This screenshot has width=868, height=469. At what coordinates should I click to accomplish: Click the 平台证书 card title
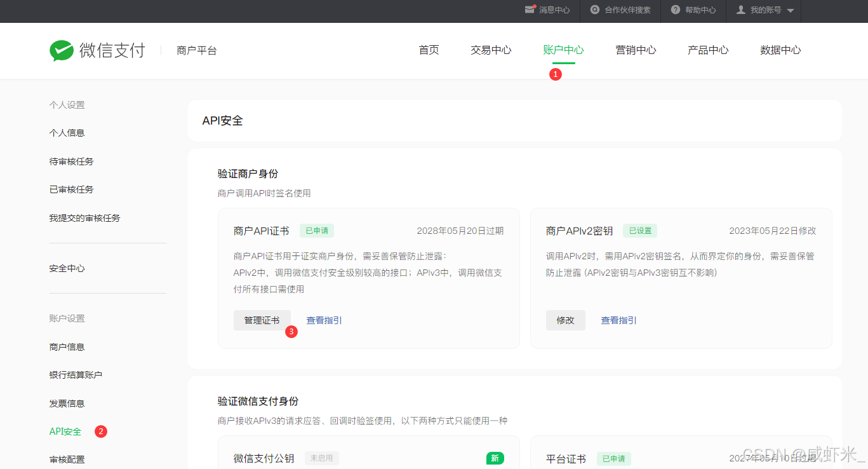tap(566, 459)
